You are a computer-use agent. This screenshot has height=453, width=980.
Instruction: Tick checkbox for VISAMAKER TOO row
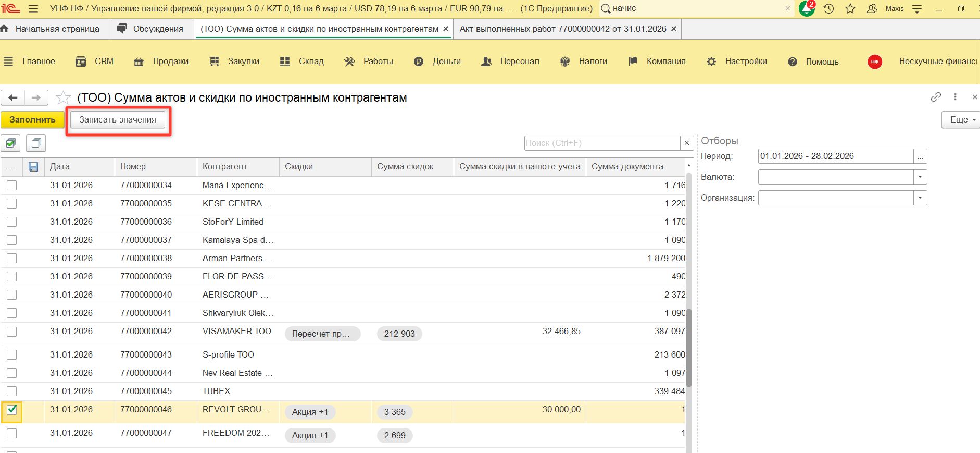pos(11,332)
